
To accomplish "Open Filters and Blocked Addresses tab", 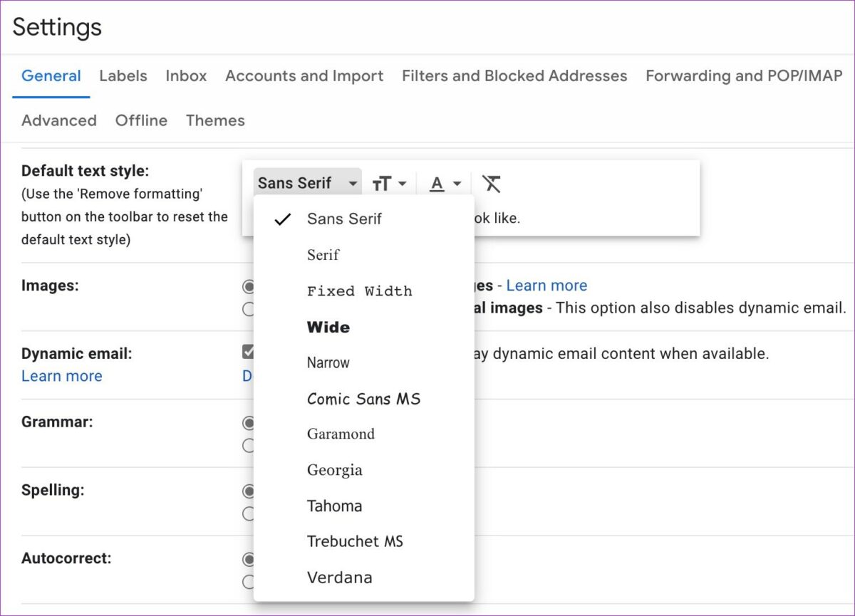I will coord(514,76).
